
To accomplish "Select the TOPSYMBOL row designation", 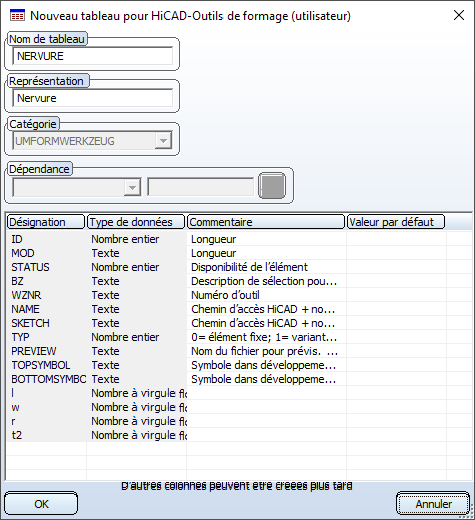I will point(41,365).
